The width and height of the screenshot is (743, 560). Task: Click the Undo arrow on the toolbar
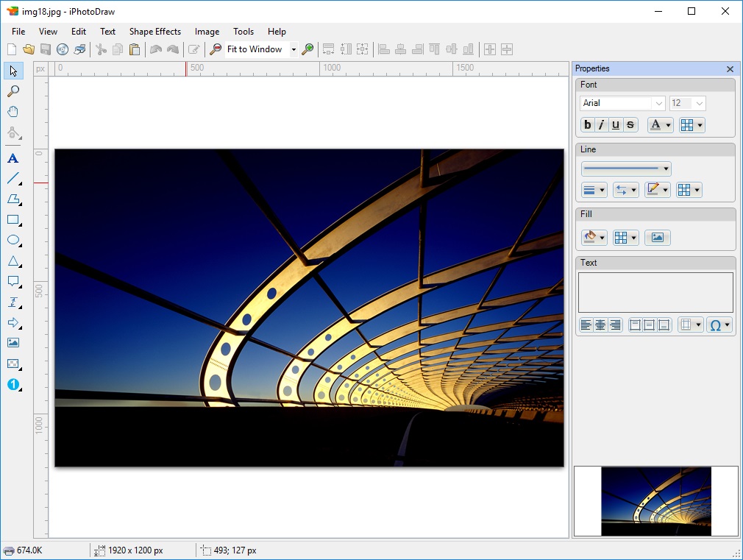[x=157, y=49]
